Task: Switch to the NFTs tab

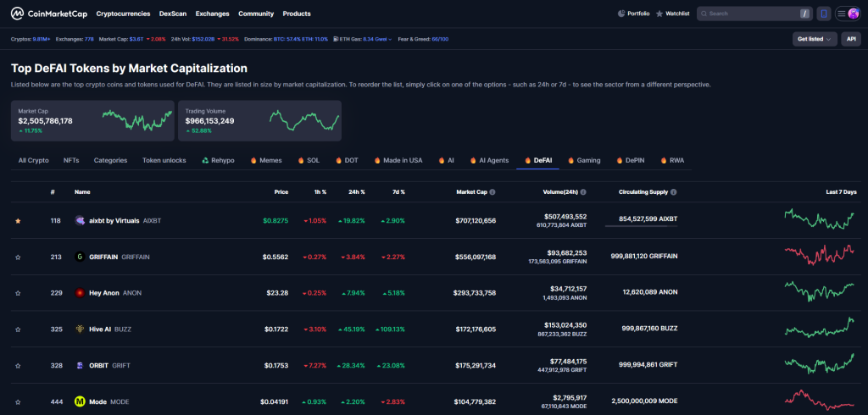Action: point(71,160)
